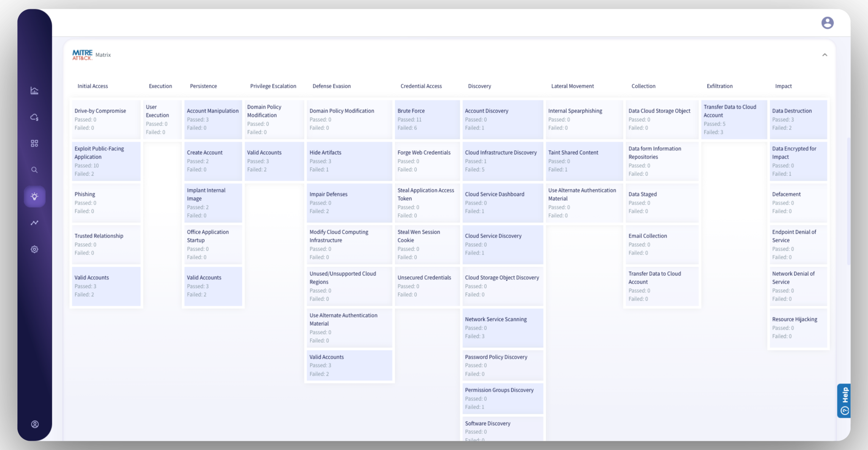Select the lightbulb insights icon in sidebar
This screenshot has height=450, width=868.
coord(35,197)
